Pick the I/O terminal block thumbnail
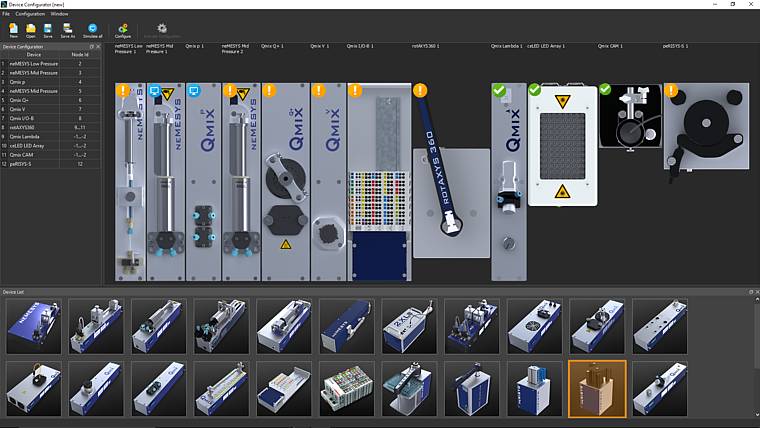 pos(347,389)
